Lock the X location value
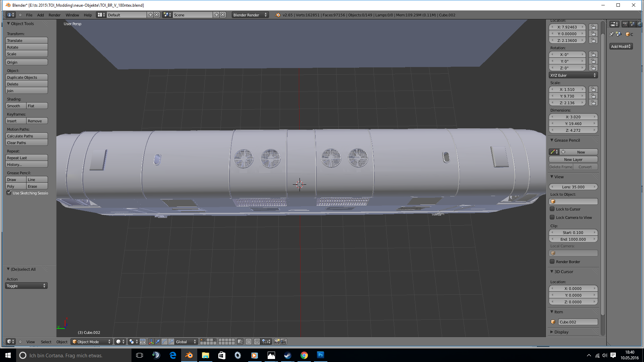Viewport: 644px width, 362px height. tap(593, 27)
